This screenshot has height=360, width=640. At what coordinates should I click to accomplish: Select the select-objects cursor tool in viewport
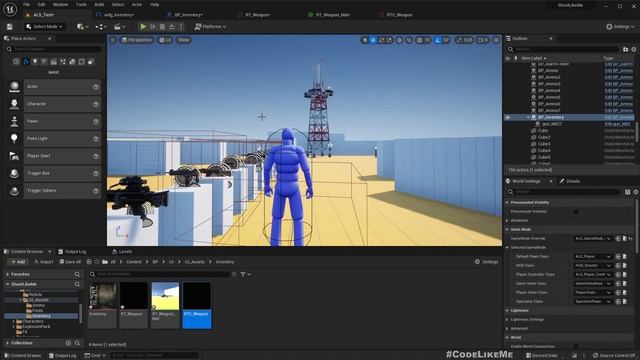(365, 40)
